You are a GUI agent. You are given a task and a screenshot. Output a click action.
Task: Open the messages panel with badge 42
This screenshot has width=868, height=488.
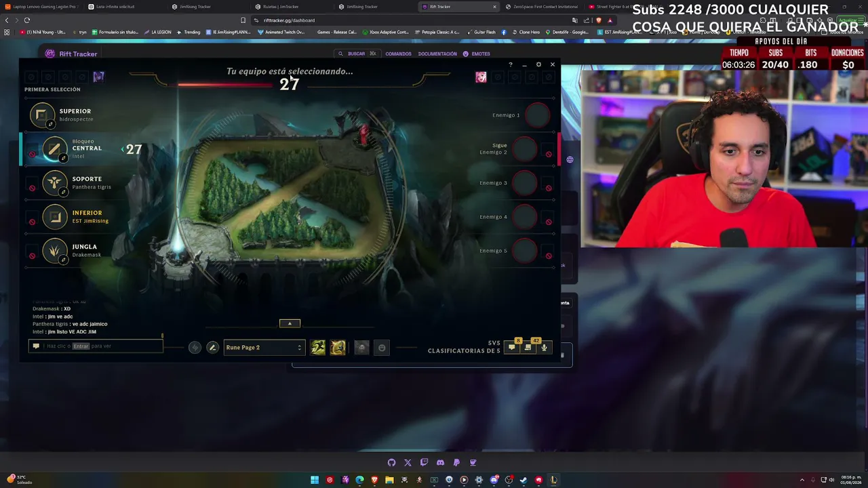coord(528,347)
